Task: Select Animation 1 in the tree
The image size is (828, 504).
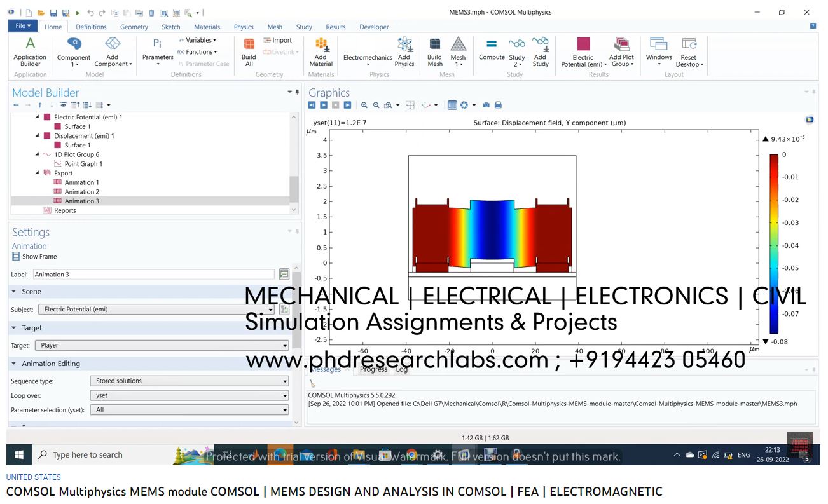Action: [82, 182]
